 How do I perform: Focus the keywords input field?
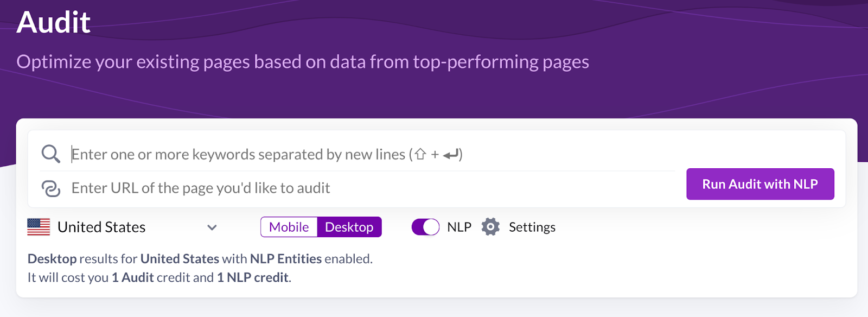click(x=372, y=154)
